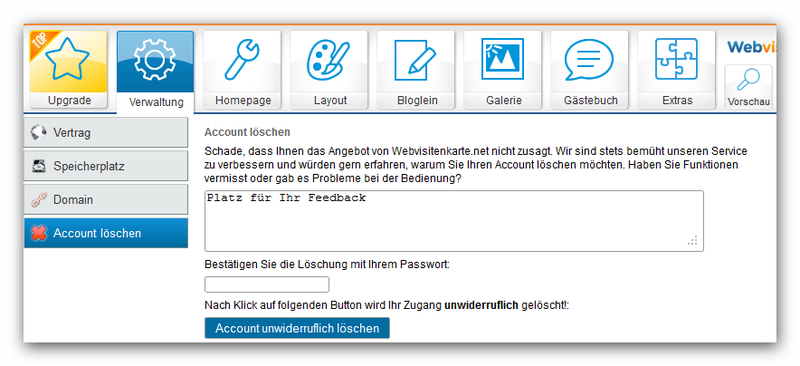800x366 pixels.
Task: Click the Vorschau magnifier button
Action: tap(748, 87)
